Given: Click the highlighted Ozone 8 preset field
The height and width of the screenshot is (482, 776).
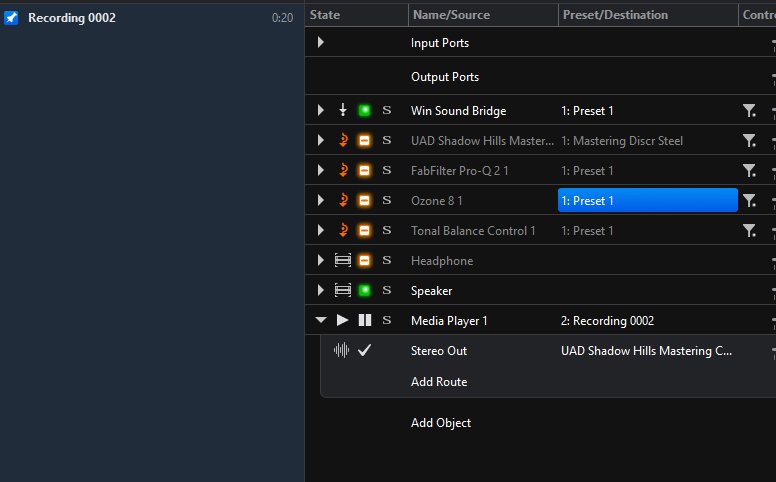Looking at the screenshot, I should [648, 200].
